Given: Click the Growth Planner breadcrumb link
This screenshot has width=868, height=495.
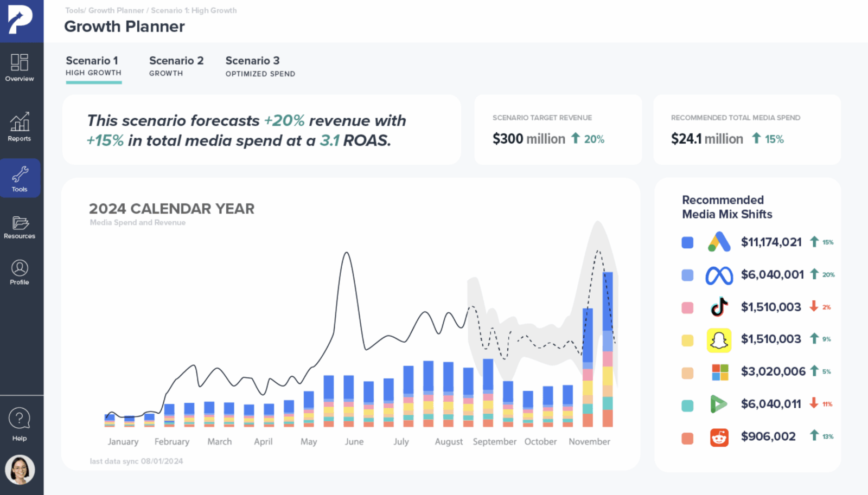Looking at the screenshot, I should pos(116,10).
